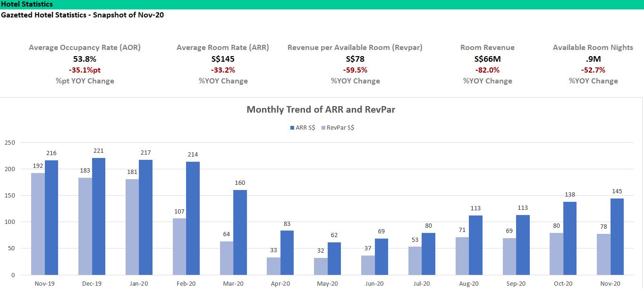Click the Available Room Nights value .9M
This screenshot has height=289, width=644.
(593, 59)
